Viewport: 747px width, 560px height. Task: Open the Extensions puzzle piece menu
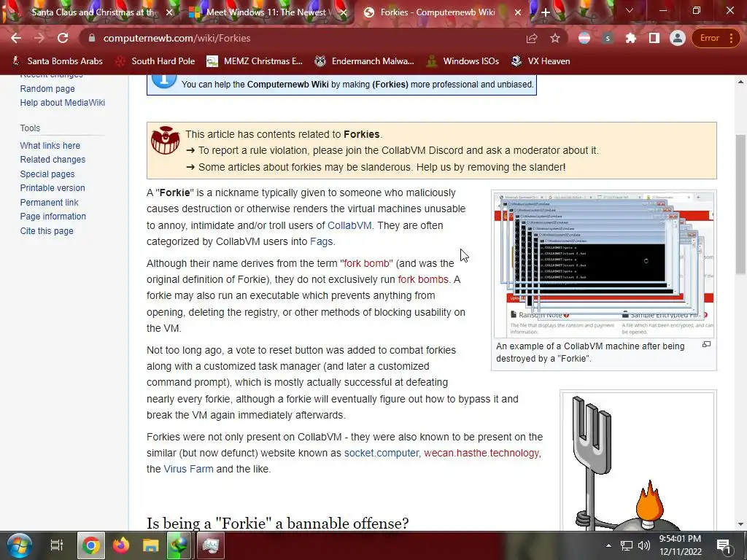631,38
